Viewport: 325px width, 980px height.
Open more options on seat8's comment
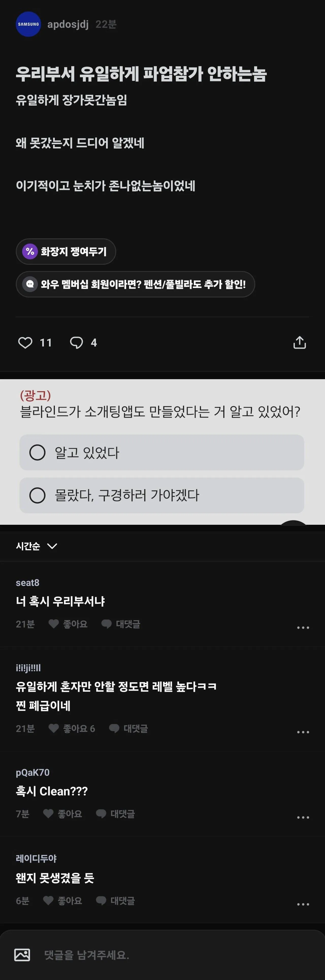pos(303,627)
